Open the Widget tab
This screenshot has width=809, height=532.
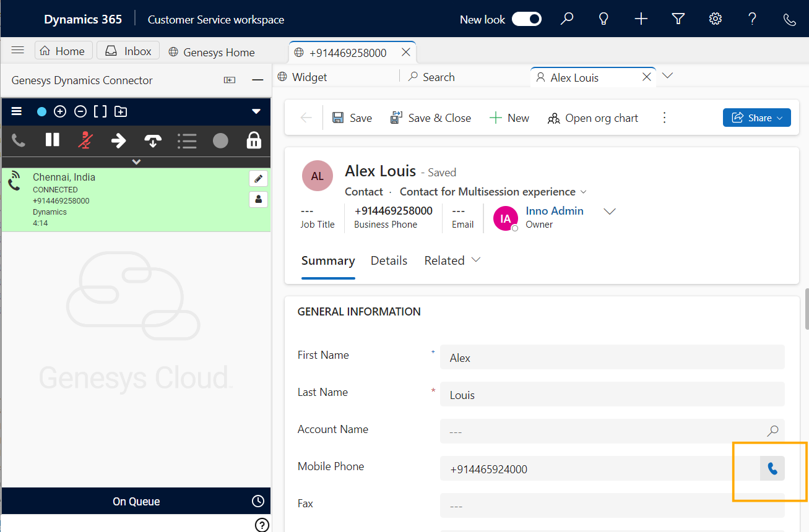pos(309,77)
